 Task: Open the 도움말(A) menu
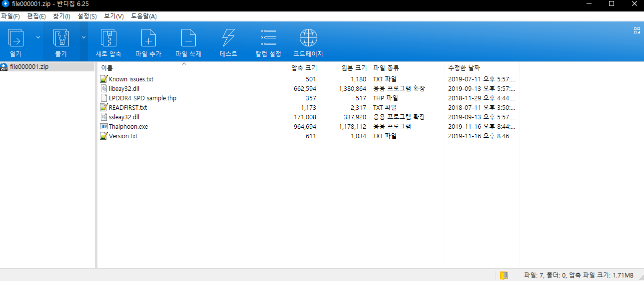click(144, 16)
